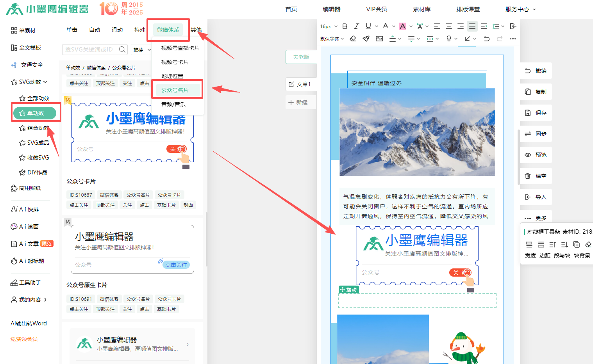Click the side margin indent icon
Viewport: 593px width, 364px height.
430,39
